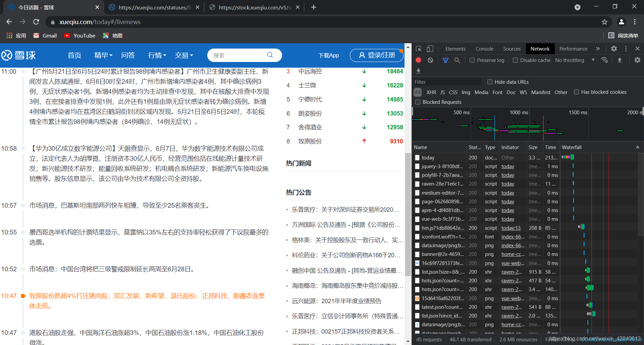This screenshot has width=644, height=345.
Task: Click the import HAR file upload icon
Action: click(x=620, y=60)
